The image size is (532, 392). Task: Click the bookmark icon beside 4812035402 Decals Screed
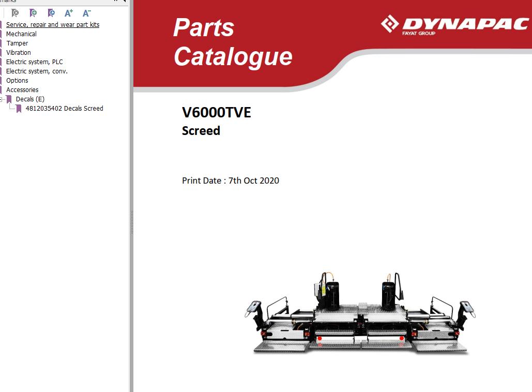[19, 109]
